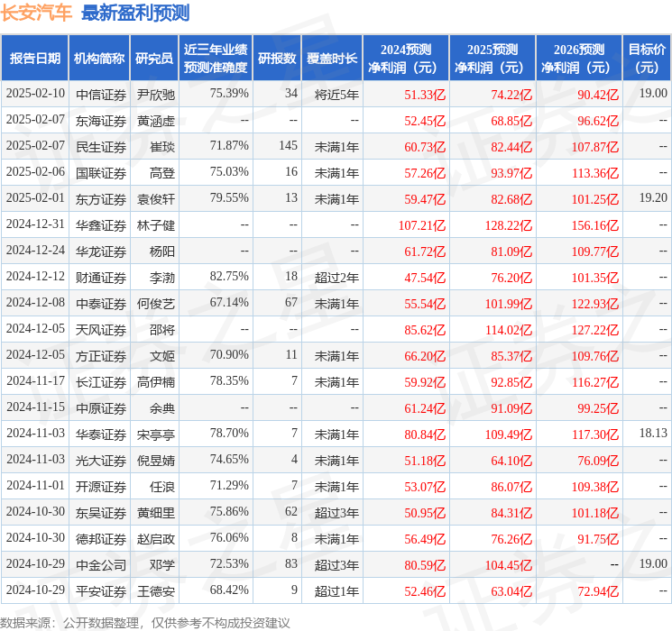Viewport: 672px width, 631px height.
Task: Select analyst 高伊楠
Action: (x=155, y=382)
